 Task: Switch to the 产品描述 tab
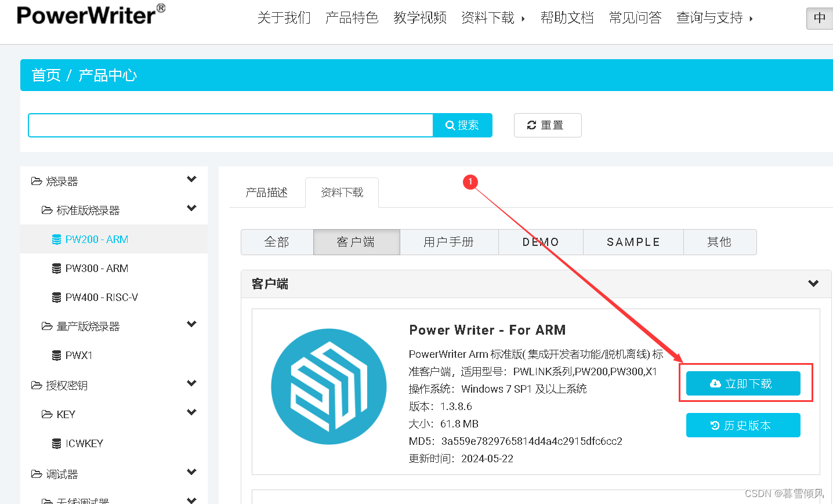pyautogui.click(x=267, y=193)
